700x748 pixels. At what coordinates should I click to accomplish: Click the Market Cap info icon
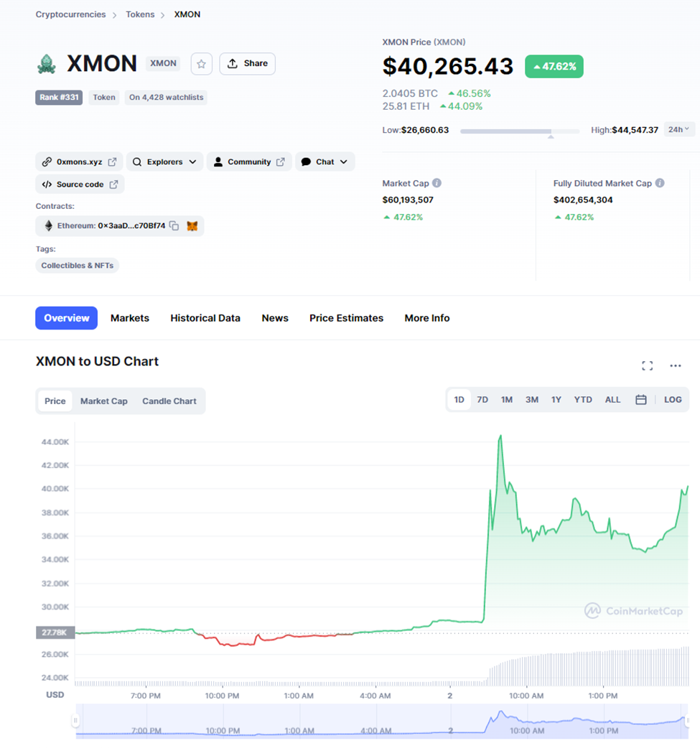437,183
